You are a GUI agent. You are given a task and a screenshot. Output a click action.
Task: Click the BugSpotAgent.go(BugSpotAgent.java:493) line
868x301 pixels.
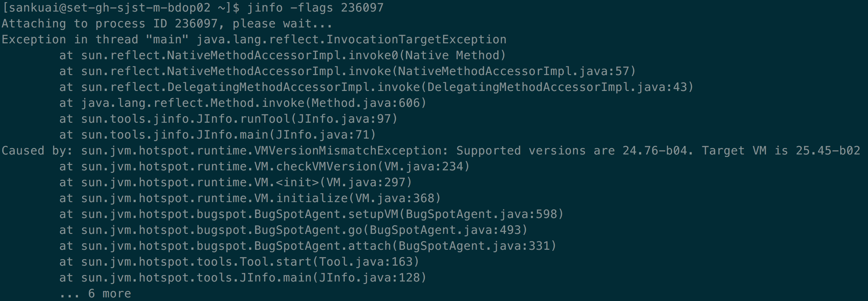point(293,230)
